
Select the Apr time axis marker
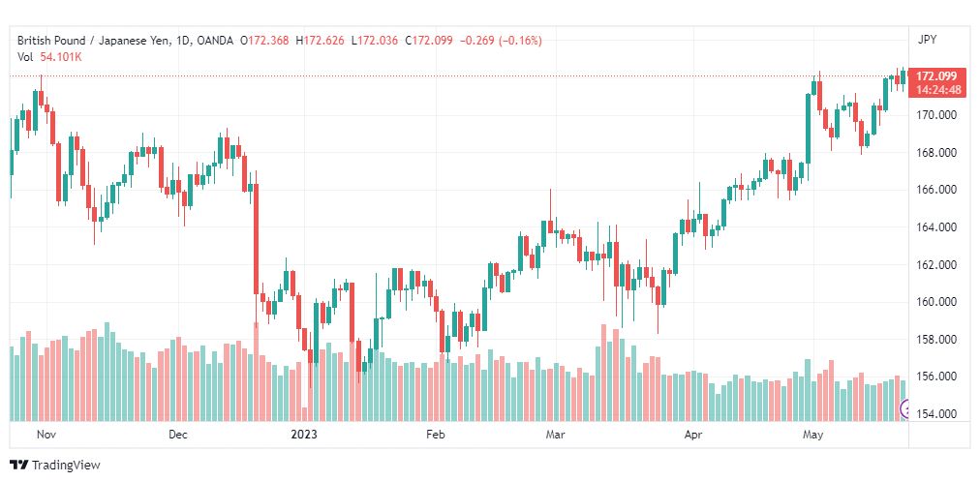[x=691, y=435]
